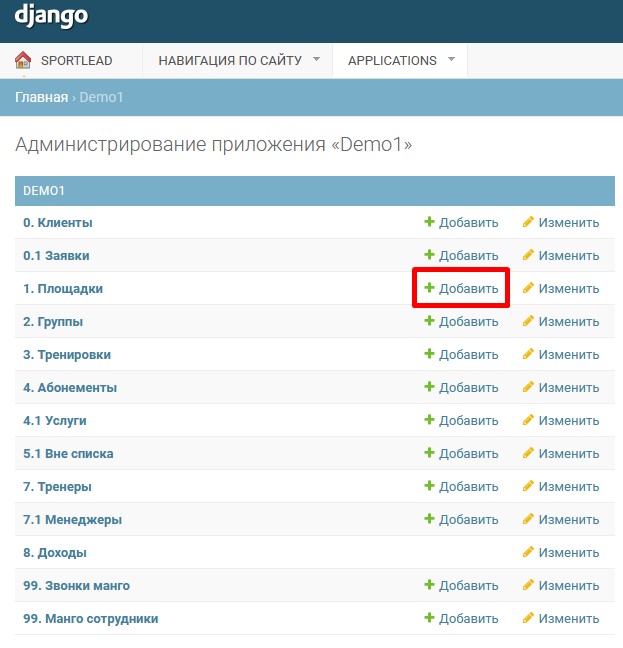Click the home icon beside SPORTLEAD

(23, 60)
